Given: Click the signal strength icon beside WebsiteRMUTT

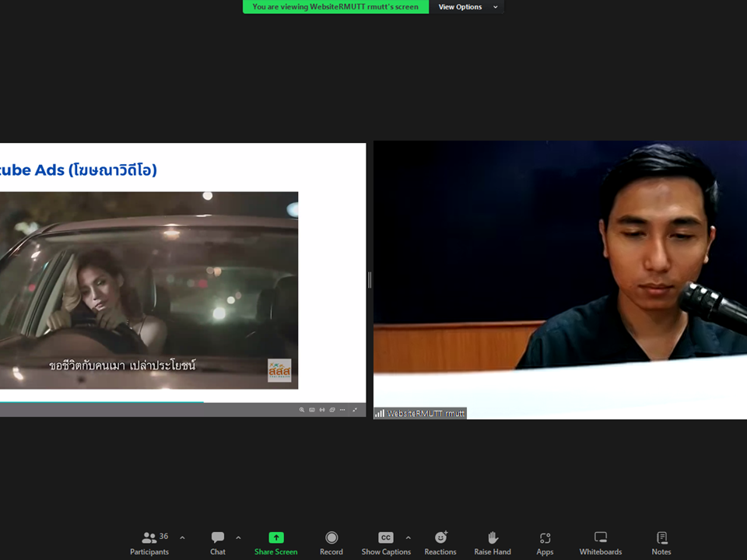Looking at the screenshot, I should pos(379,413).
